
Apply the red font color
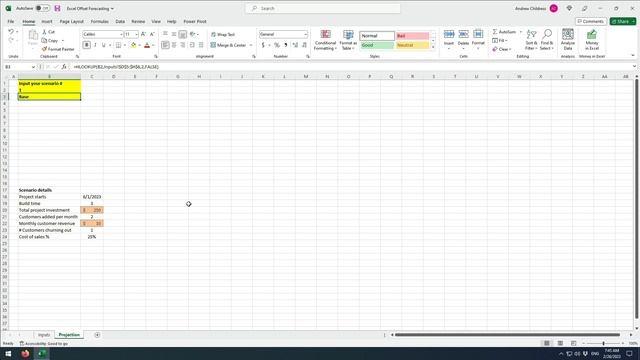point(147,45)
